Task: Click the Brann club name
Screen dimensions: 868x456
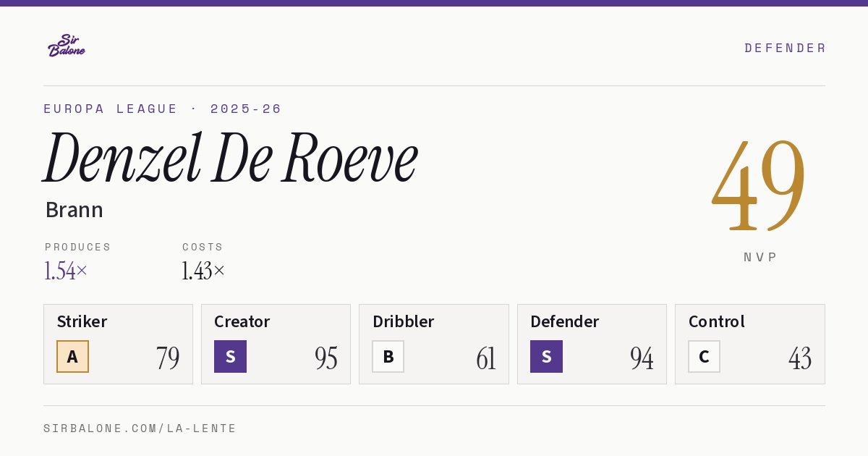Action: coord(74,210)
